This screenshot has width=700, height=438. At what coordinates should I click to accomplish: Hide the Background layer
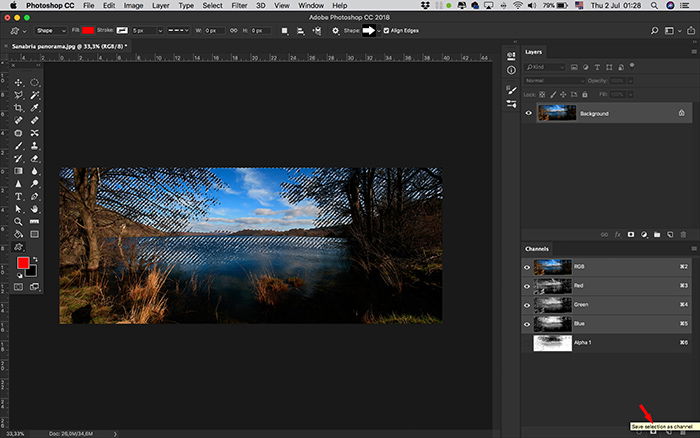click(x=529, y=113)
